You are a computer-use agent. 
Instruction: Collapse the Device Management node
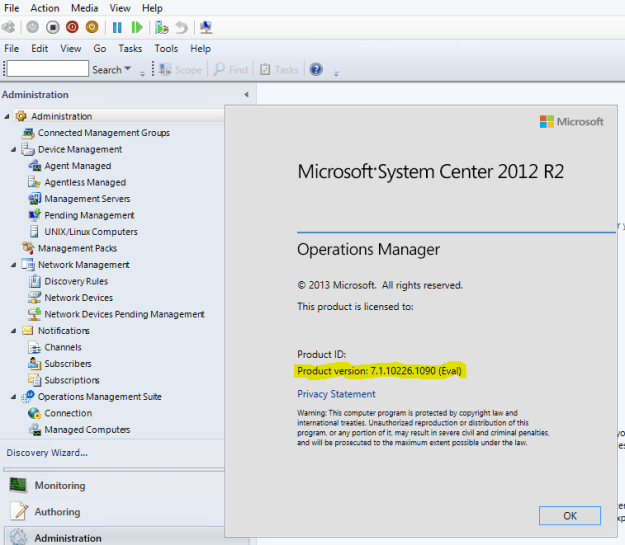14,150
